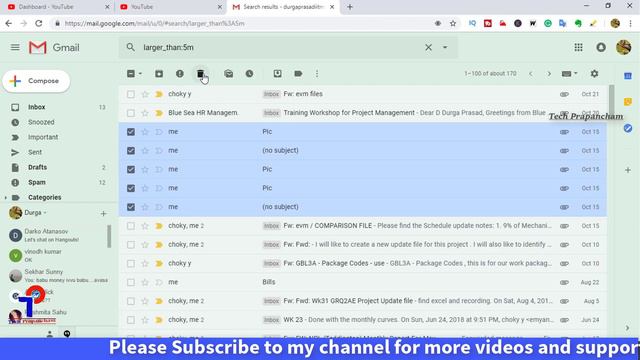Open the Spam folder

click(x=37, y=182)
